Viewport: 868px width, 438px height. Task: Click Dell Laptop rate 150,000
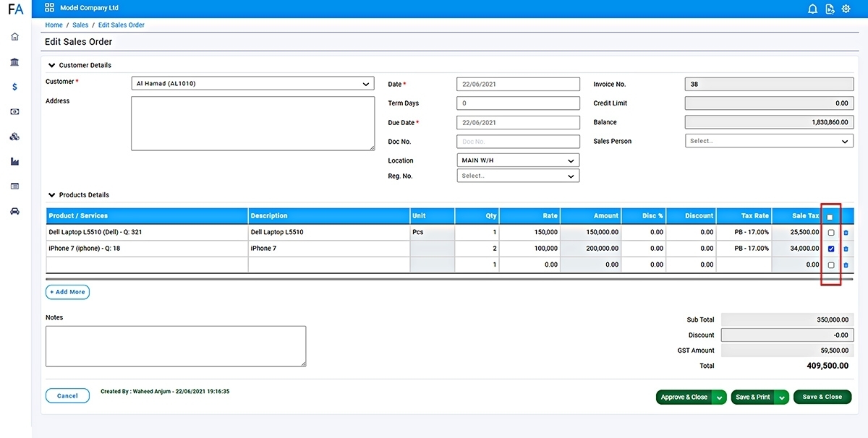[x=529, y=233]
